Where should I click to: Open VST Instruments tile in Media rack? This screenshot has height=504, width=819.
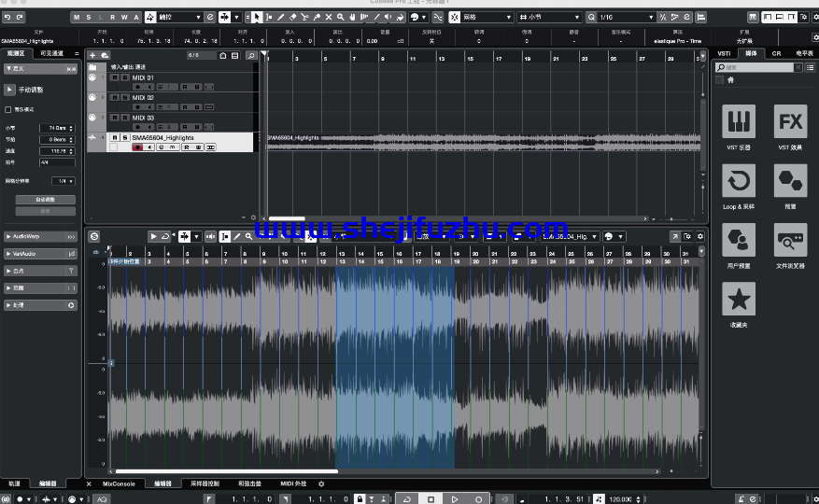coord(739,121)
